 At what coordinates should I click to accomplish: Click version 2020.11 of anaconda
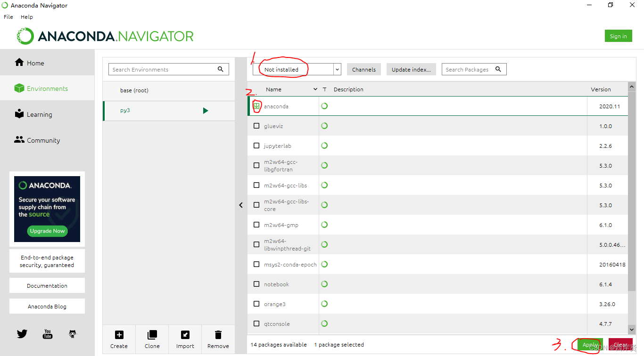pyautogui.click(x=610, y=106)
